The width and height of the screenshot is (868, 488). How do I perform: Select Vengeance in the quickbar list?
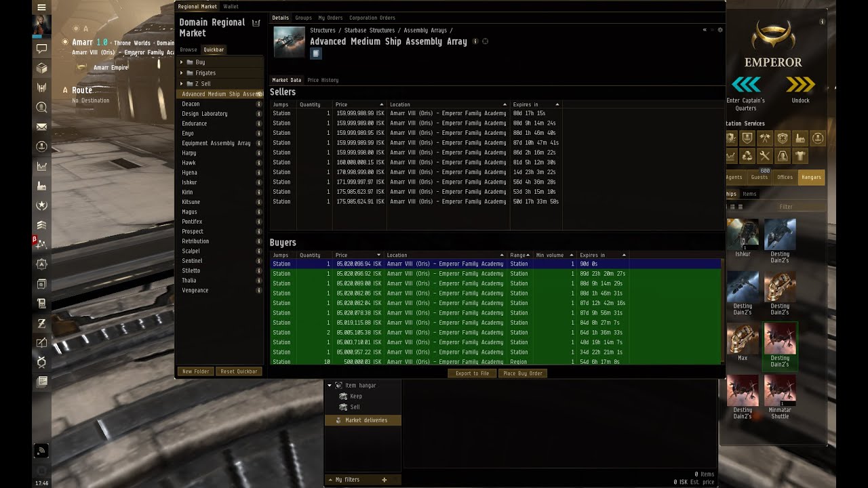click(x=195, y=291)
